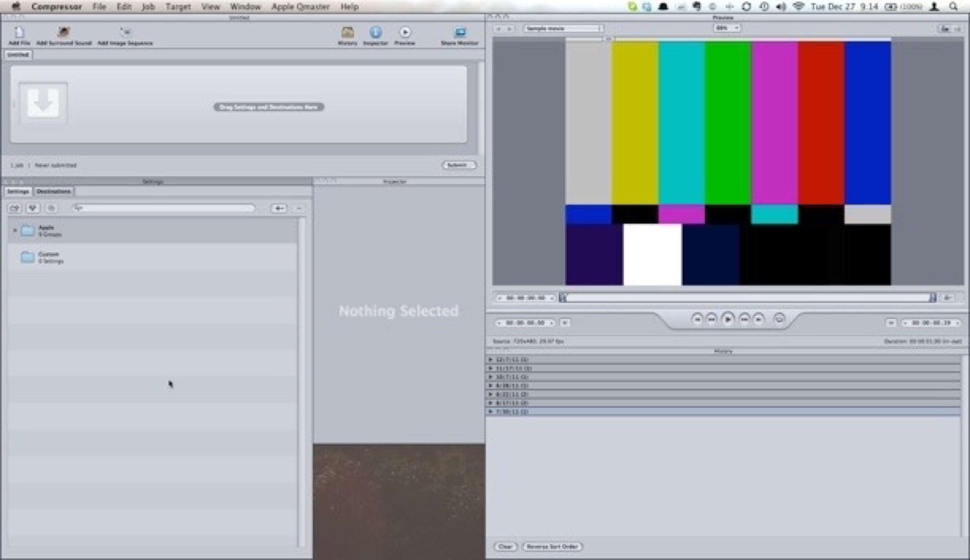Viewport: 970px width, 560px height.
Task: Open the Sample movie dropdown
Action: (x=563, y=28)
